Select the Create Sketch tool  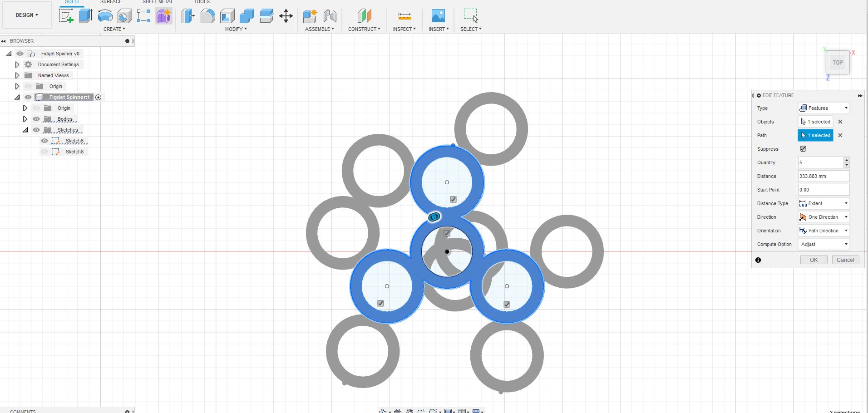[x=66, y=16]
